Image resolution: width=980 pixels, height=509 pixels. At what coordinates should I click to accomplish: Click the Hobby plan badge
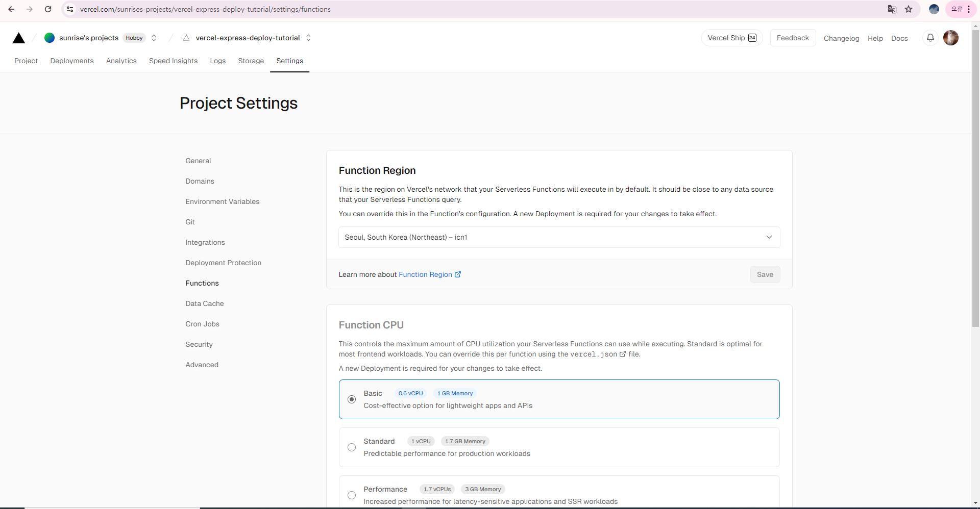134,38
